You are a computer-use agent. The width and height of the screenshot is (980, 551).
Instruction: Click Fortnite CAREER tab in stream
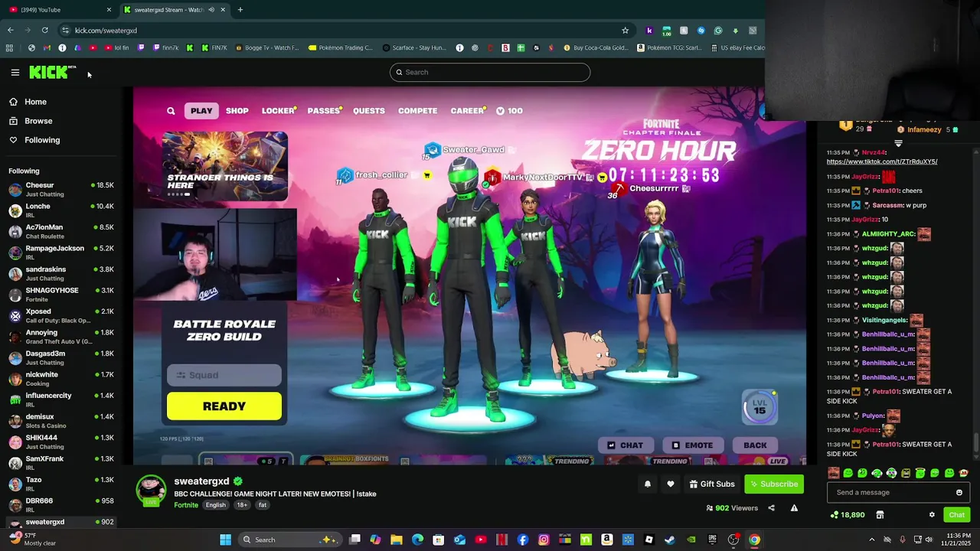(467, 111)
